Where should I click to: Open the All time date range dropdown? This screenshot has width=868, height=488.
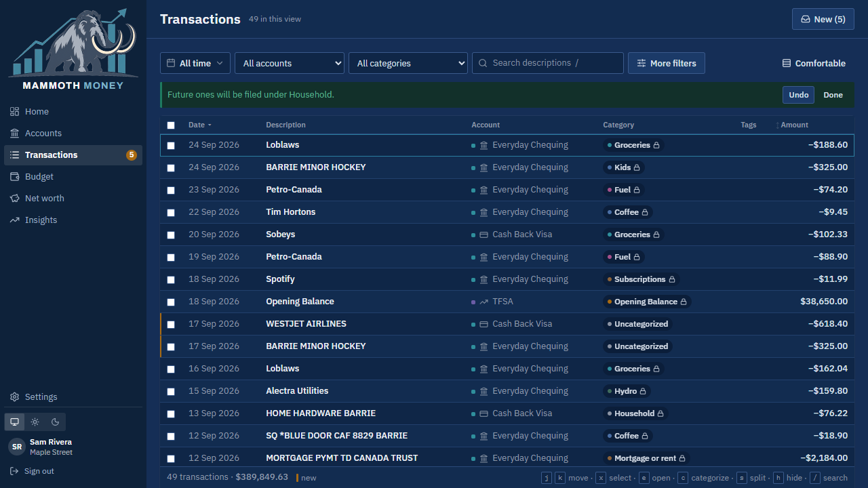click(195, 63)
